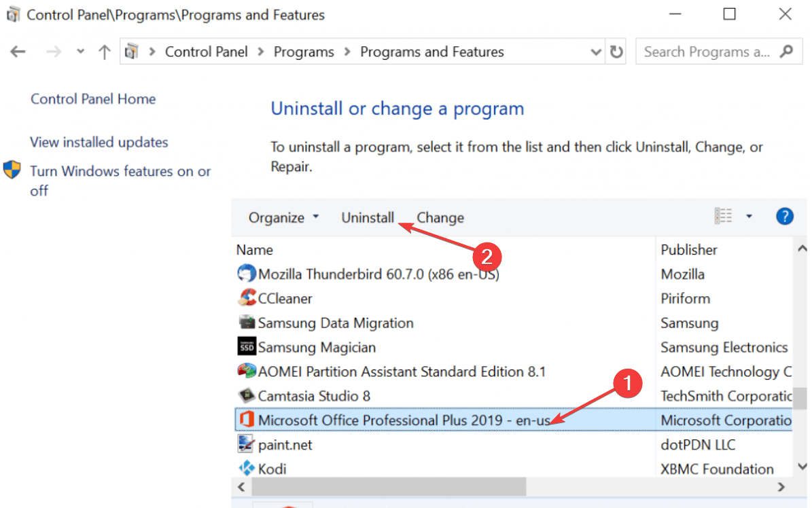This screenshot has width=812, height=508.
Task: Select Camtasia Studio 8 entry
Action: pos(315,396)
